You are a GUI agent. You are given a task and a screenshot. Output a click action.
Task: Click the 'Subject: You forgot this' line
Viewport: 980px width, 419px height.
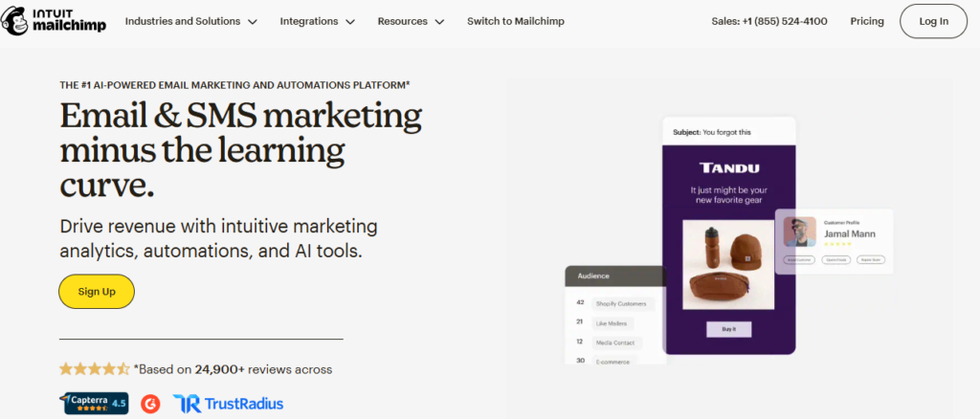712,132
